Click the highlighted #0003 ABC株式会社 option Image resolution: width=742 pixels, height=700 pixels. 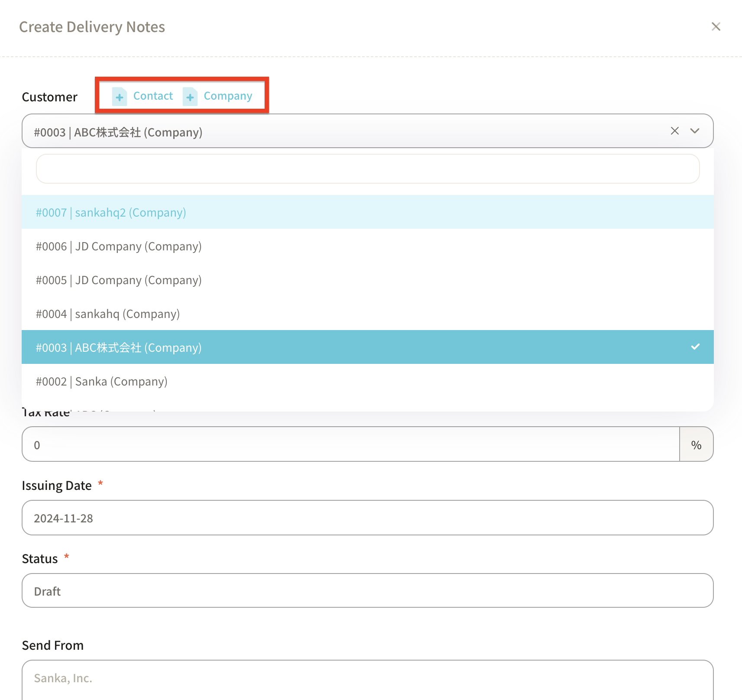pyautogui.click(x=119, y=347)
